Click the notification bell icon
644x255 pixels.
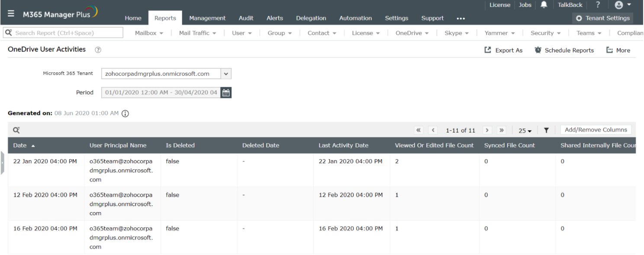544,5
